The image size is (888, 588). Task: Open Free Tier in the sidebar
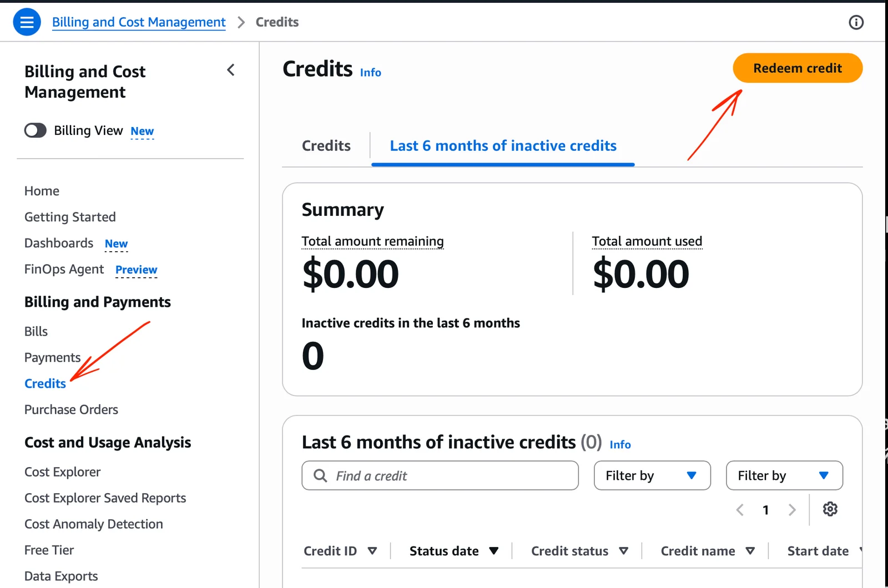coord(49,550)
